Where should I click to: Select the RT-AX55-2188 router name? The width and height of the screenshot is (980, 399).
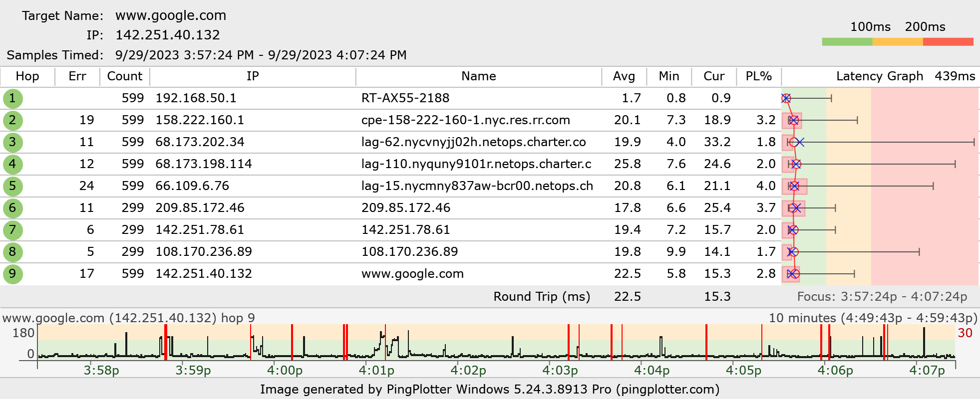(x=405, y=98)
